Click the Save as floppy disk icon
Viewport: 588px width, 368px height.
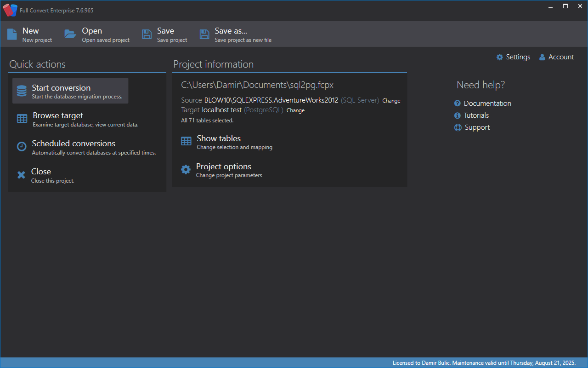tap(204, 34)
